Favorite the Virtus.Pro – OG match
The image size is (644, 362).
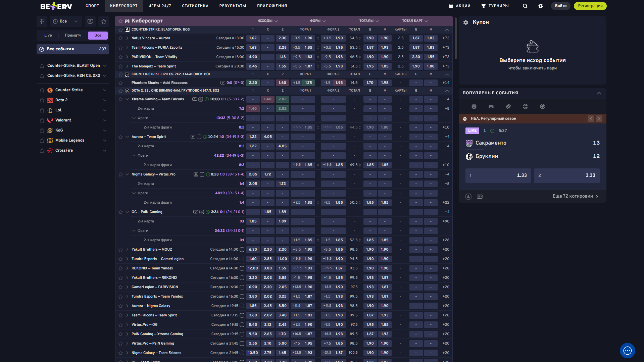pos(120,325)
